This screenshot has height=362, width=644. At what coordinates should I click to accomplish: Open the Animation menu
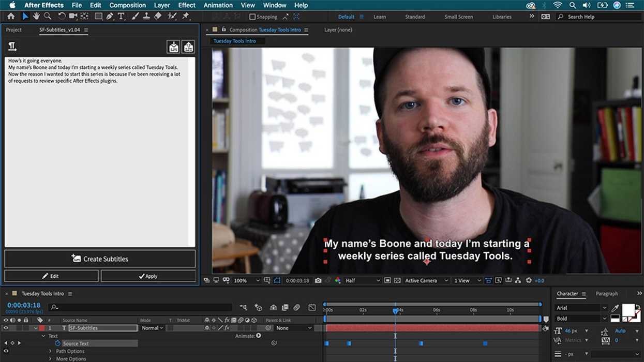pyautogui.click(x=218, y=5)
